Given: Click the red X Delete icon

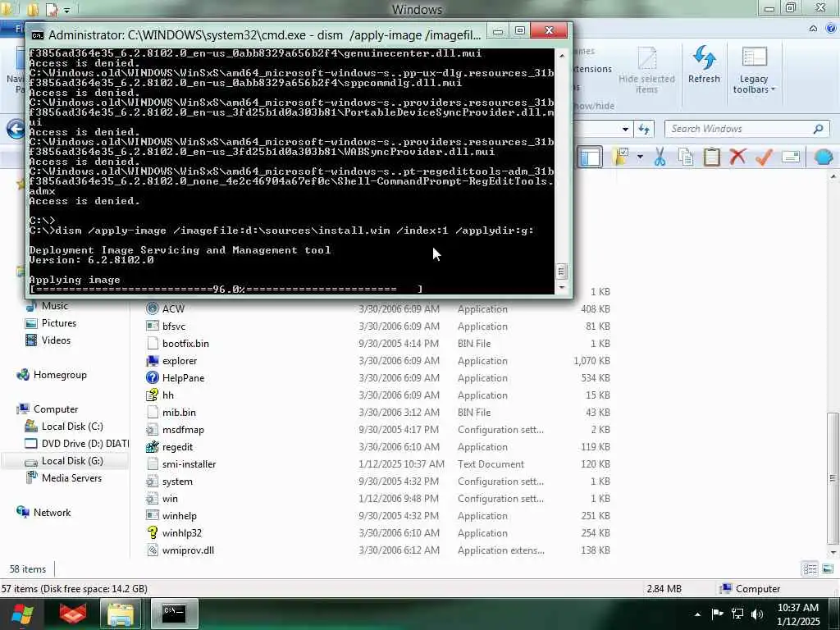Looking at the screenshot, I should click(x=737, y=157).
